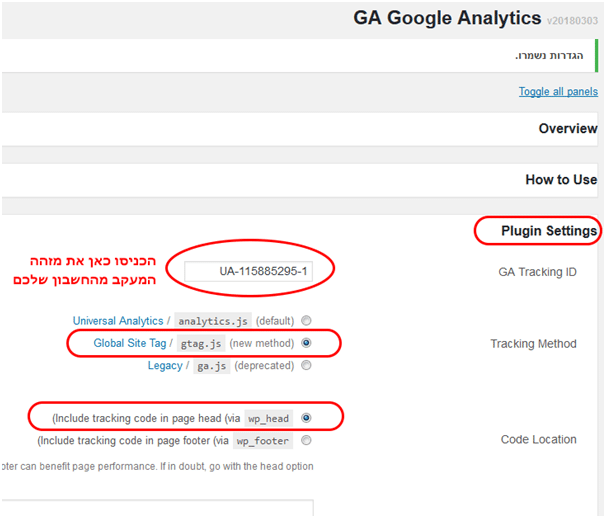Choose include tracking code in page footer
The height and width of the screenshot is (518, 606).
click(x=306, y=440)
